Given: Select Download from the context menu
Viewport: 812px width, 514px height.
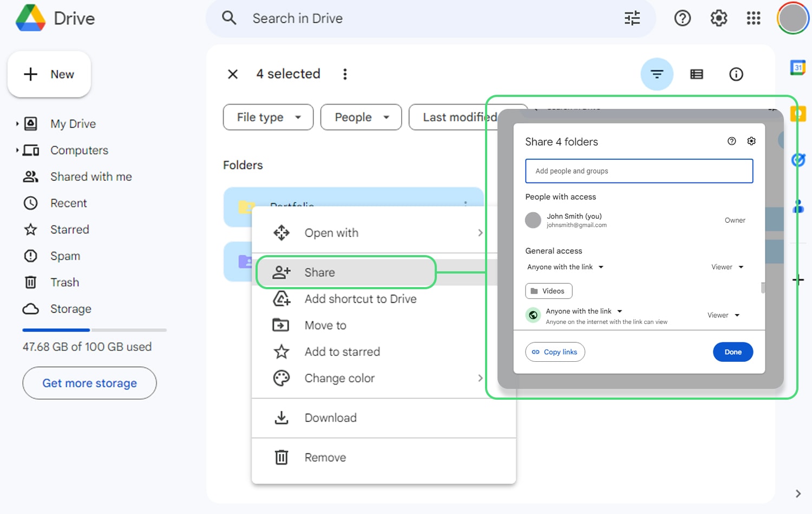Looking at the screenshot, I should click(x=330, y=418).
